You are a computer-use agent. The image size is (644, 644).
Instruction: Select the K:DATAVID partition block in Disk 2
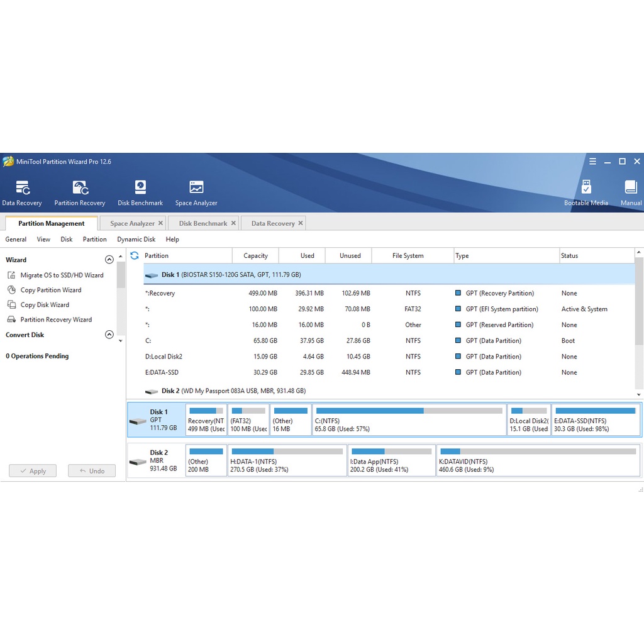[x=538, y=460]
